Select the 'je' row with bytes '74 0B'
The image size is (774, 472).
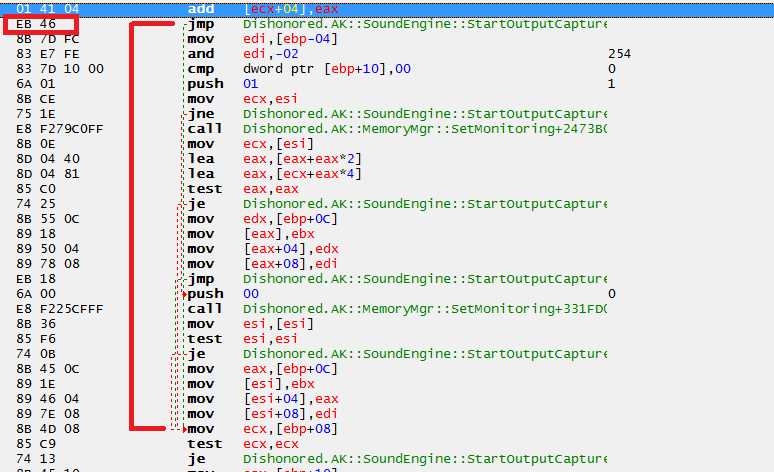pos(397,354)
